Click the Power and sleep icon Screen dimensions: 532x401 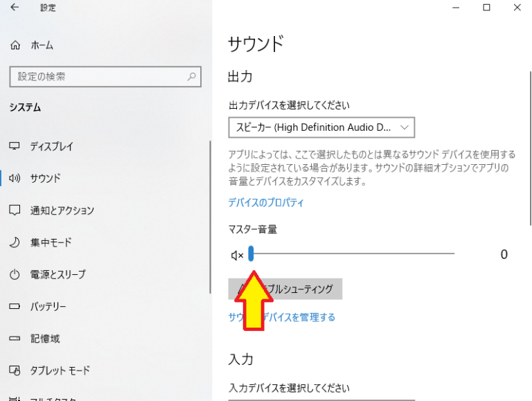[x=15, y=275]
